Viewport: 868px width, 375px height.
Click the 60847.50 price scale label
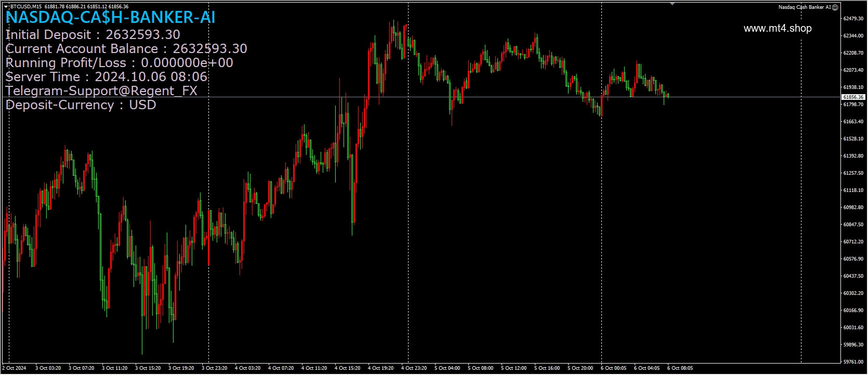click(853, 225)
